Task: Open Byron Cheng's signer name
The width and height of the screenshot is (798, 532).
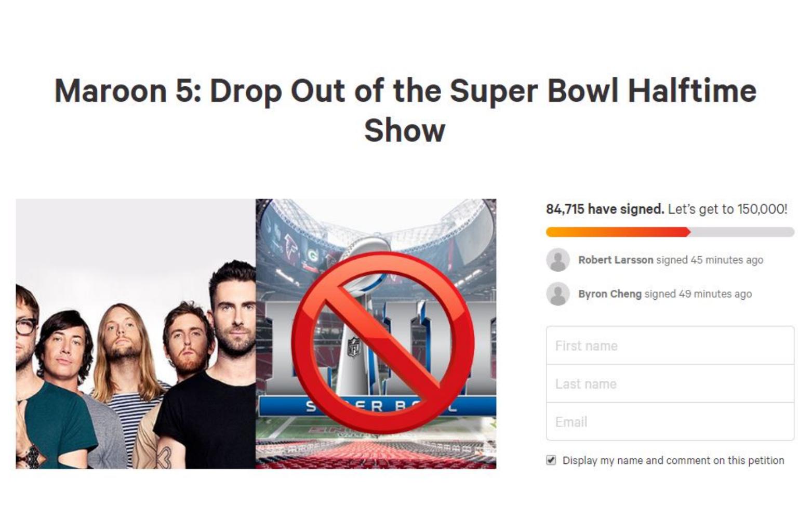Action: [610, 294]
